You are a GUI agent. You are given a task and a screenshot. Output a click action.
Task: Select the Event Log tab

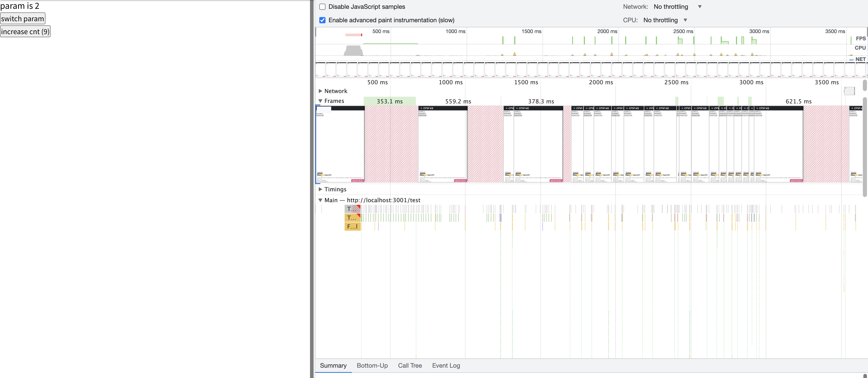446,366
